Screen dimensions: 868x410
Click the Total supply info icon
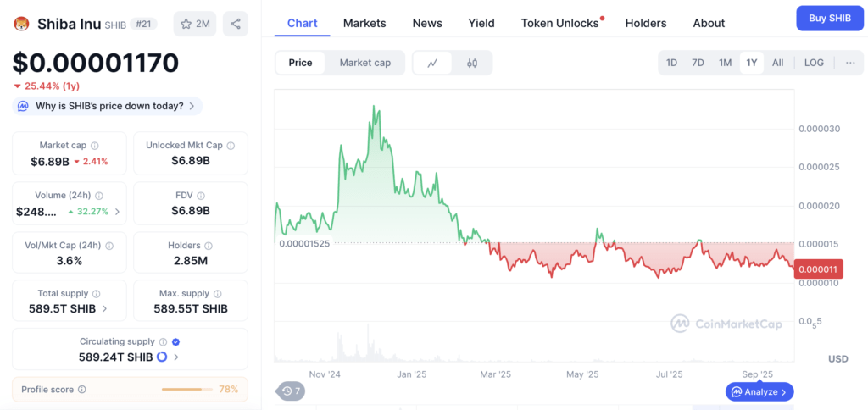(x=97, y=294)
